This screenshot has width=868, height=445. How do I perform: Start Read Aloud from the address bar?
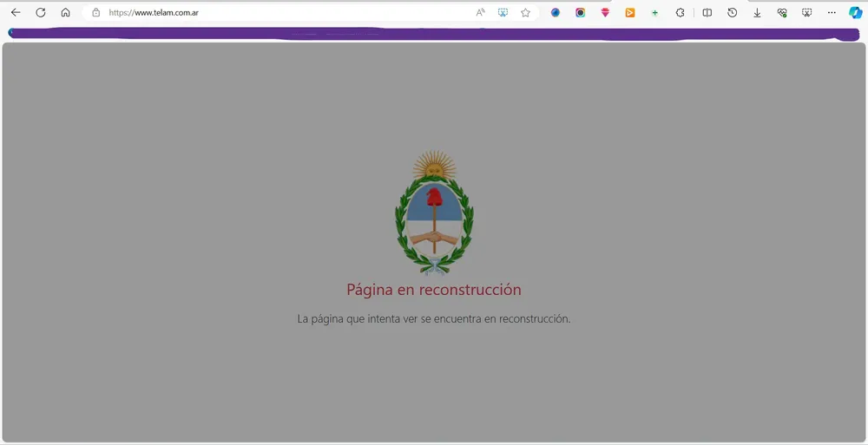coord(481,13)
